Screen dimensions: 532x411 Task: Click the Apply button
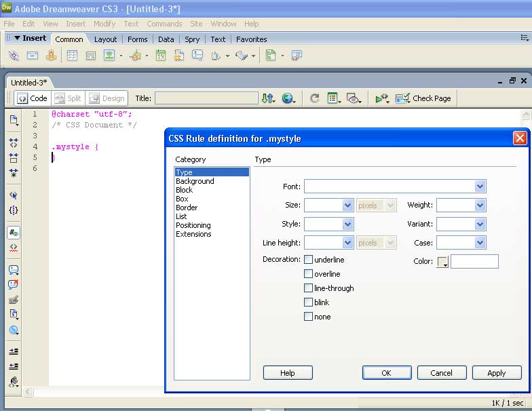click(497, 373)
